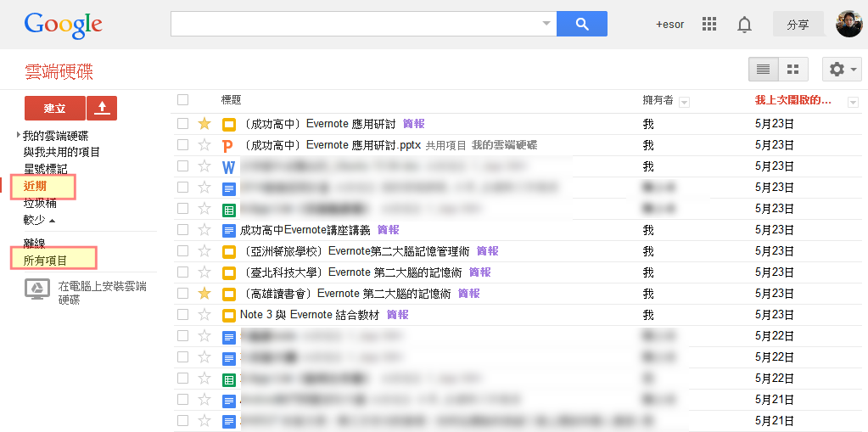Click the slides icon of 成功高中 Evernote 應用研討
This screenshot has width=868, height=432.
coord(228,125)
